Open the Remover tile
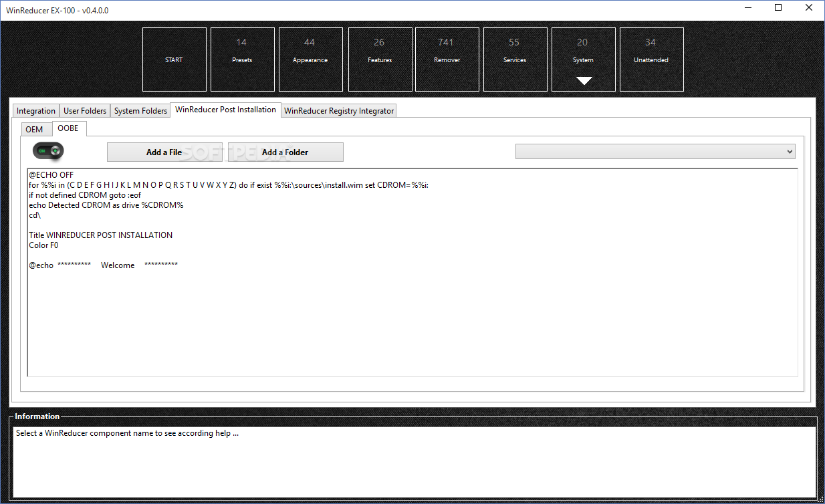This screenshot has height=504, width=825. 447,59
